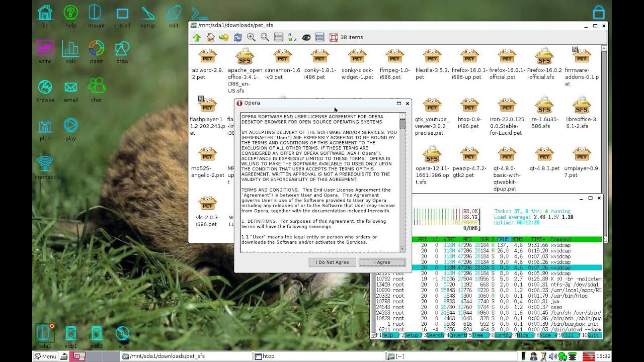Open the paint desktop icon
Viewport: 644px width, 362px height.
(x=96, y=53)
